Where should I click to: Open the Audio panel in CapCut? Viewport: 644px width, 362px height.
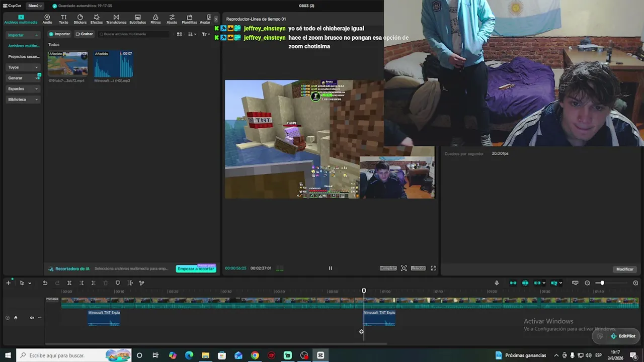[x=47, y=19]
